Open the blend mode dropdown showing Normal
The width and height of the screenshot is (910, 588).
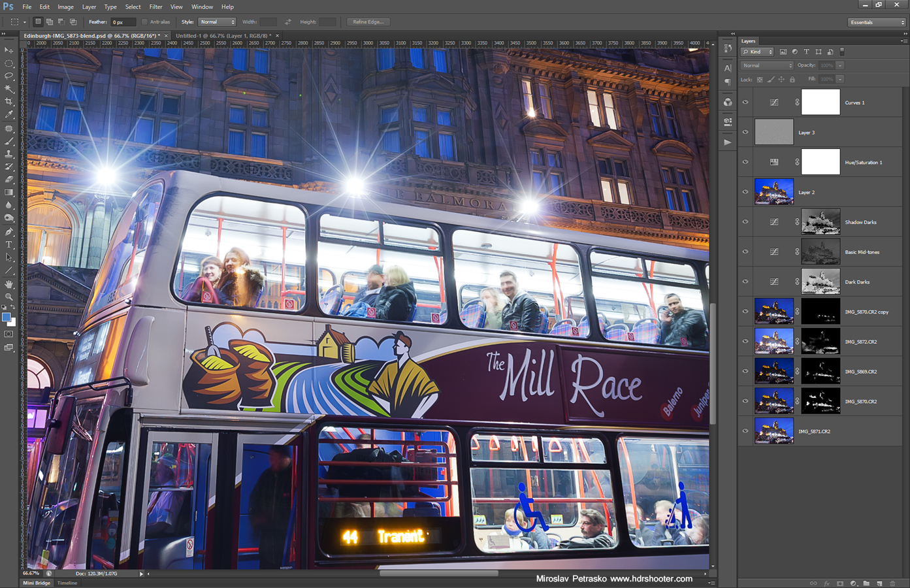click(x=766, y=65)
